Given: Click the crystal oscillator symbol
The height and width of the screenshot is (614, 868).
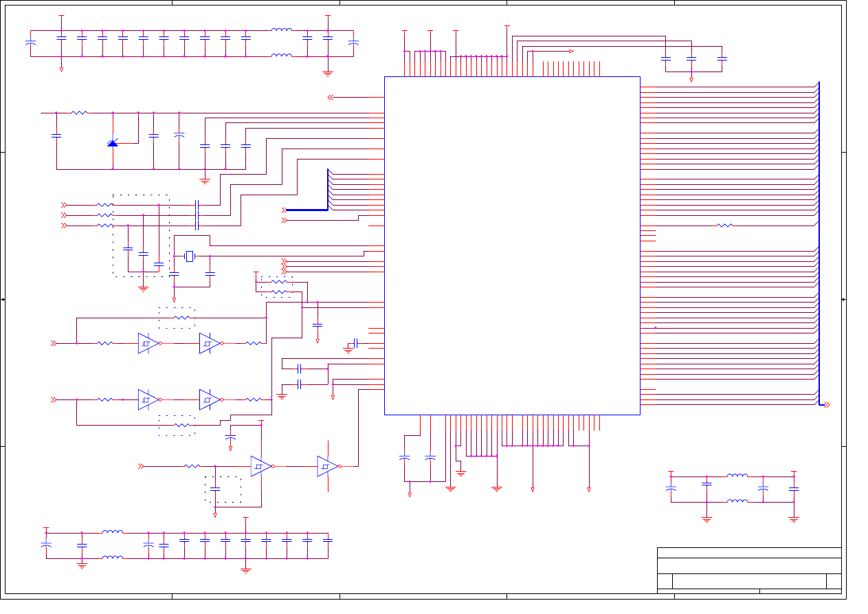Looking at the screenshot, I should click(190, 256).
